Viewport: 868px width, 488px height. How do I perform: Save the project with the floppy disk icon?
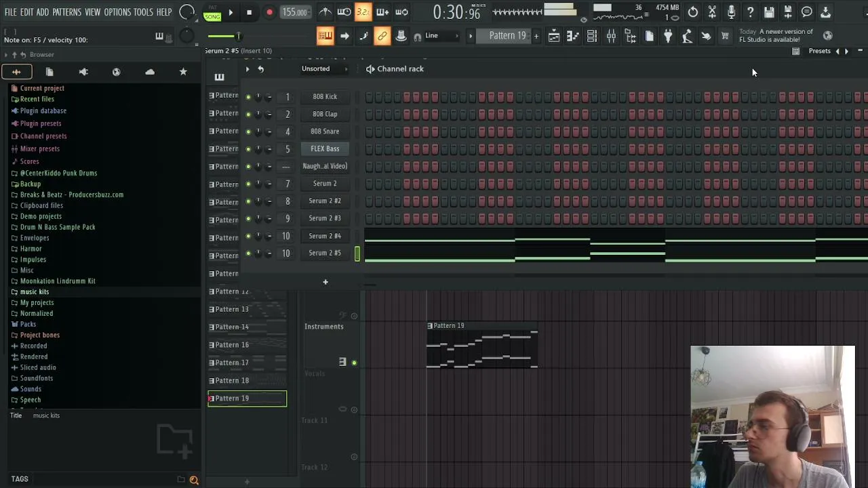(x=769, y=12)
